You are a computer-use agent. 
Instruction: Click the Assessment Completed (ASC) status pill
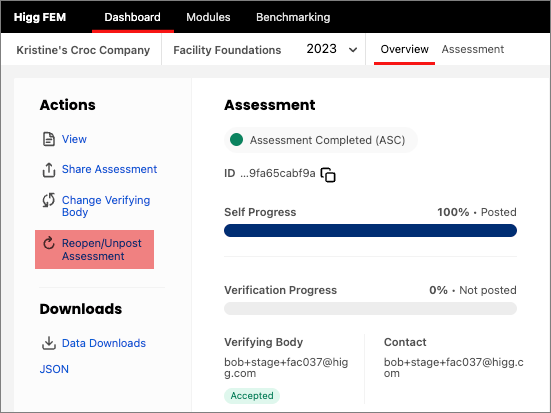[x=320, y=140]
